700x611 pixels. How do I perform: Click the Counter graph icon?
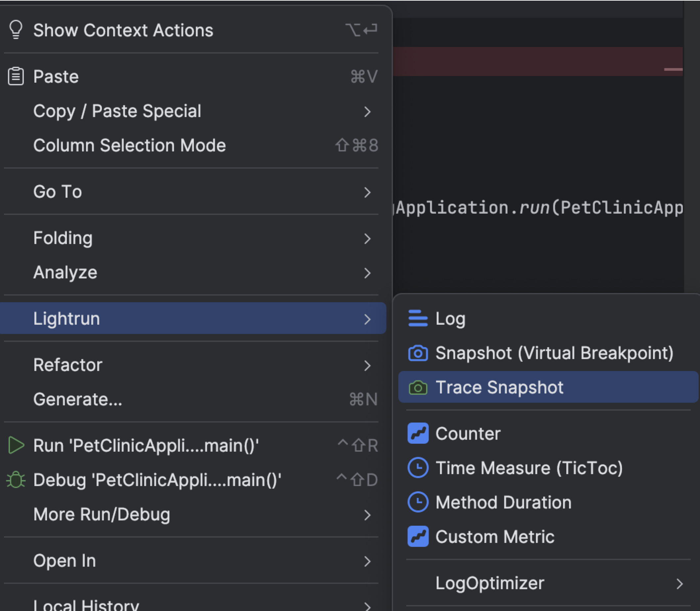coord(418,433)
